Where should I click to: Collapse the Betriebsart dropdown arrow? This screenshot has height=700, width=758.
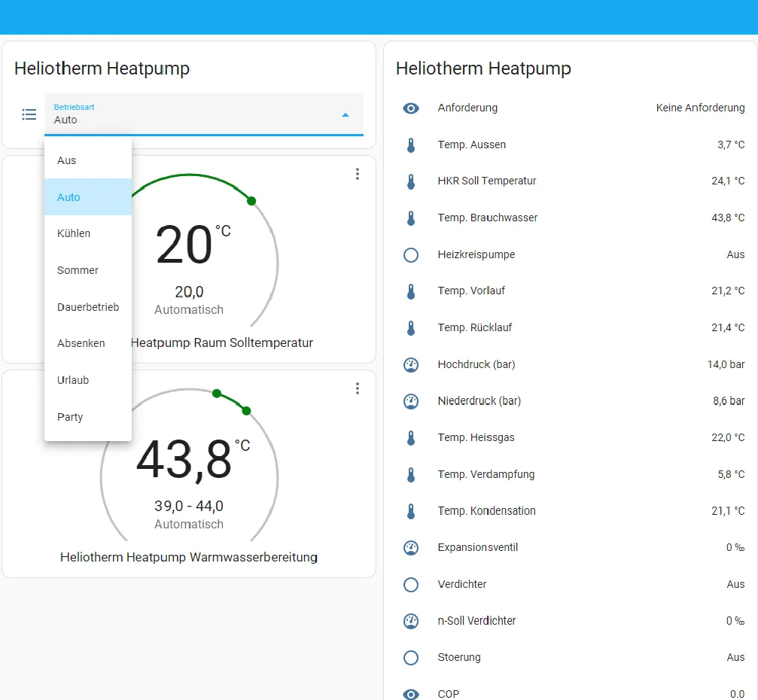346,115
